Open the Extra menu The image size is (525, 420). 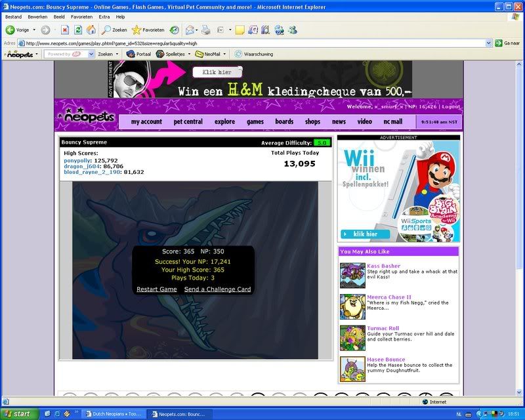click(x=104, y=17)
